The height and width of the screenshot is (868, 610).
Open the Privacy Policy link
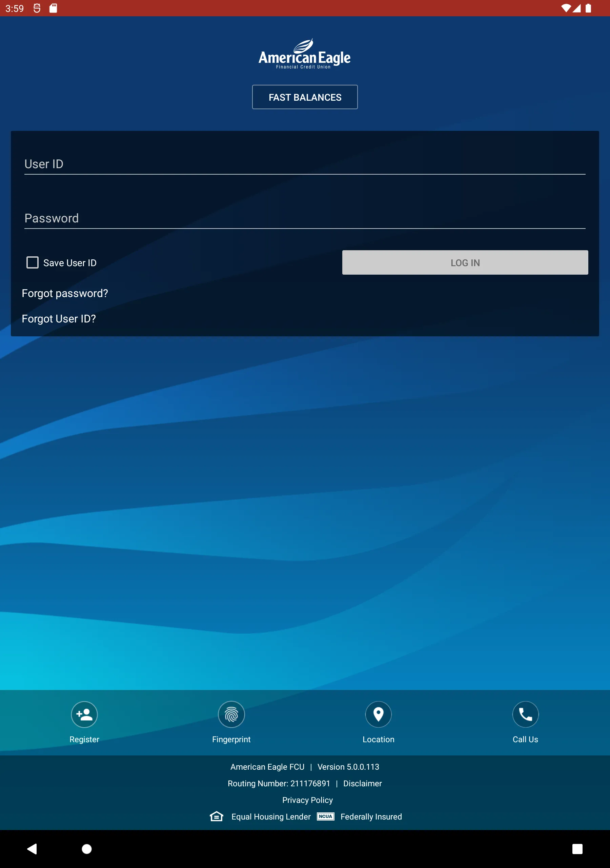[x=307, y=800]
